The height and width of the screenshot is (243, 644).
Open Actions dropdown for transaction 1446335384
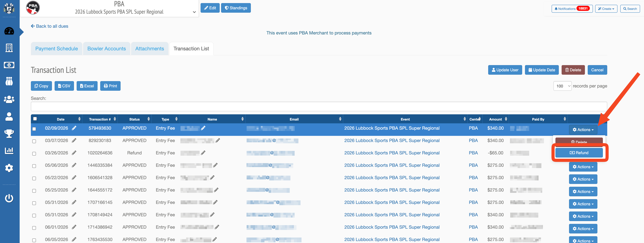coord(583,167)
